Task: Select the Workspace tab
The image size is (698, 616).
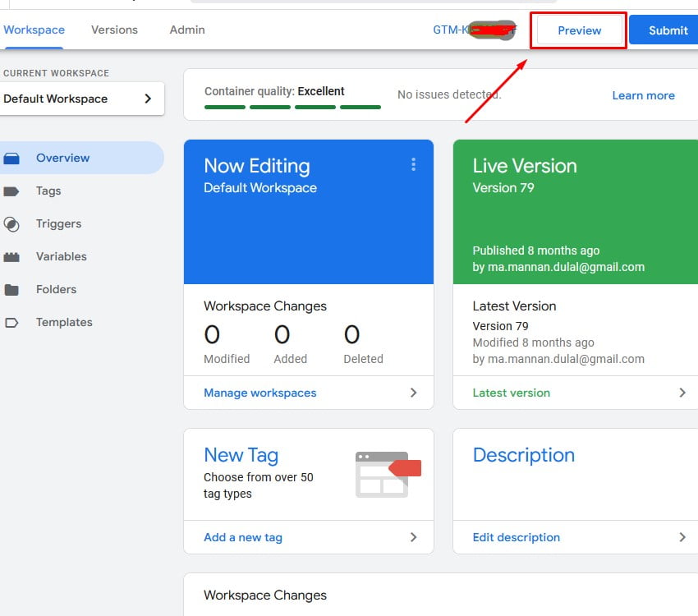Action: [x=34, y=30]
